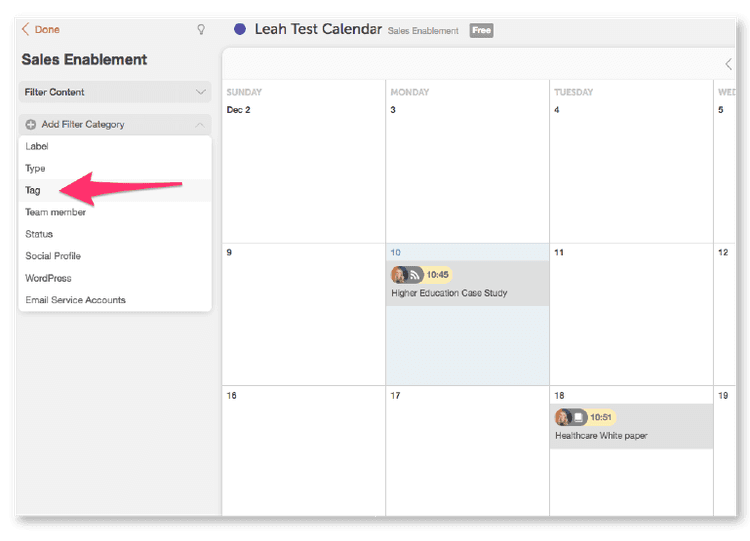This screenshot has width=750, height=541.
Task: Click the document icon on Healthcare White paper
Action: (578, 417)
